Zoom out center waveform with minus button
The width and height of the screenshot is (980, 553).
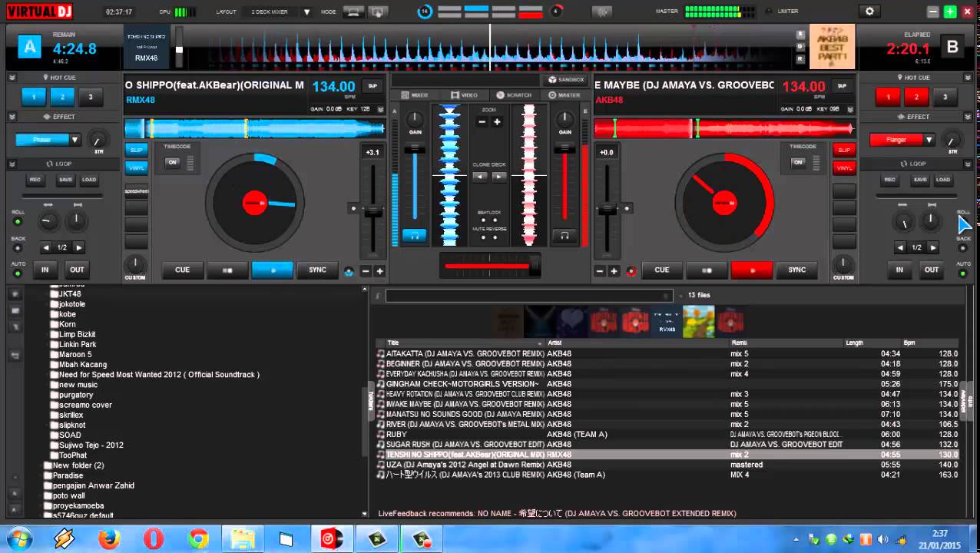pyautogui.click(x=482, y=122)
